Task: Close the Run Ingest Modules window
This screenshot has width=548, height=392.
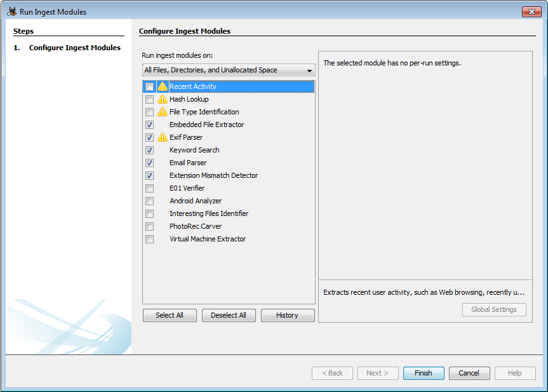Action: point(531,11)
